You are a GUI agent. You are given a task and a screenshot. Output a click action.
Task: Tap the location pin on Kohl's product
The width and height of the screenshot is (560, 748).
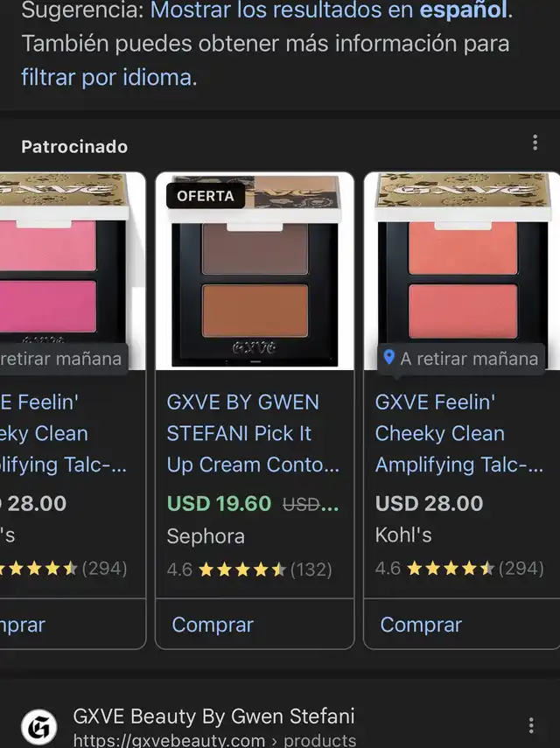tap(389, 357)
